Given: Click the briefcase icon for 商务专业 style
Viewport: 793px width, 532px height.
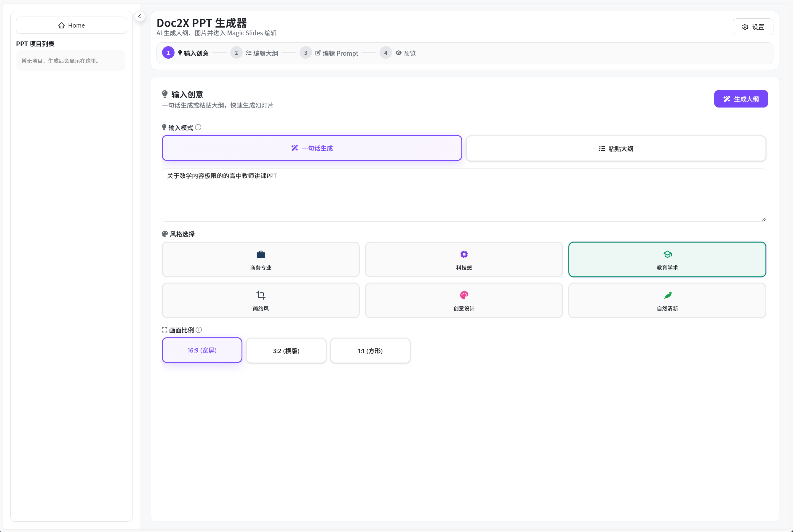Looking at the screenshot, I should point(260,254).
